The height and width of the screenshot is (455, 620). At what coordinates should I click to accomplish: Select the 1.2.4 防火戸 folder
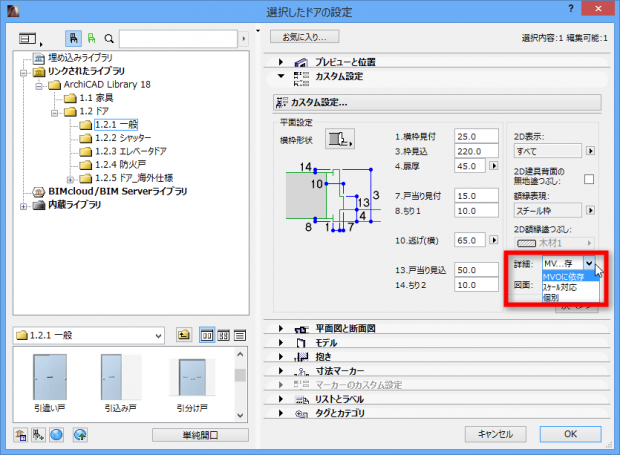coord(121,164)
